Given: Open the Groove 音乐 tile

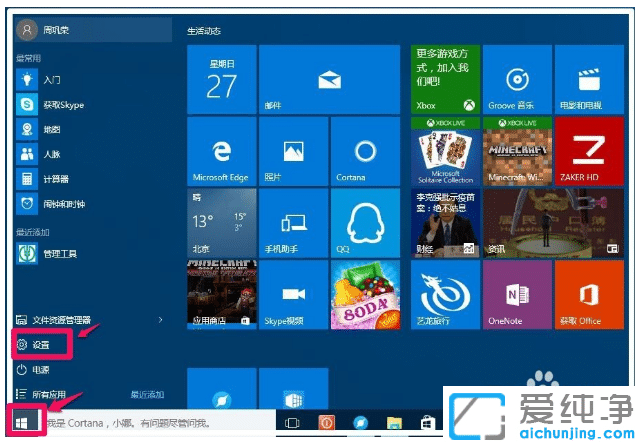Looking at the screenshot, I should coord(517,80).
